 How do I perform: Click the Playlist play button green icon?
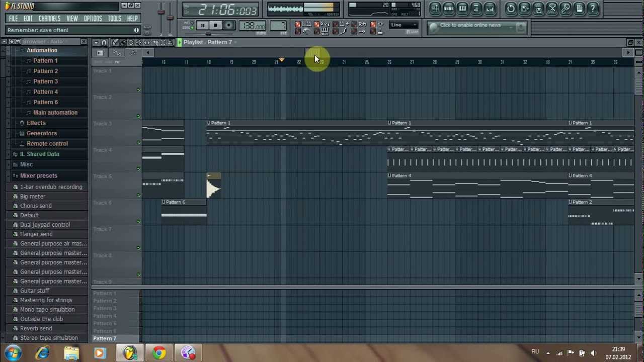click(x=179, y=43)
